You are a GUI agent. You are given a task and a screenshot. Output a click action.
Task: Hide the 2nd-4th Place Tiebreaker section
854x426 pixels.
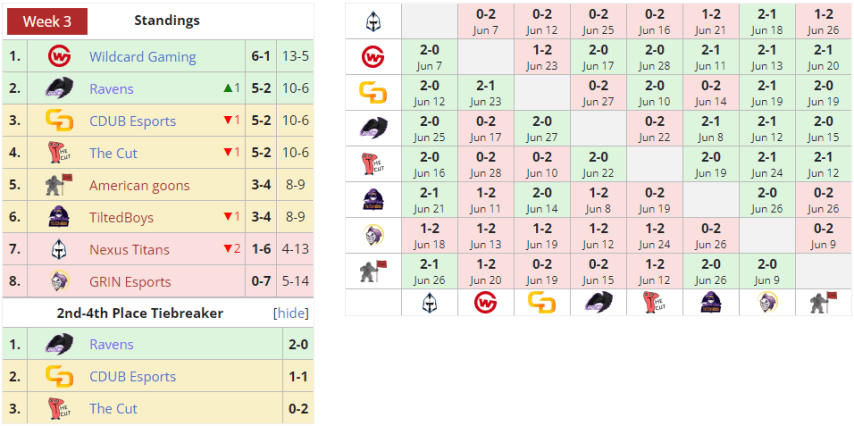point(291,313)
